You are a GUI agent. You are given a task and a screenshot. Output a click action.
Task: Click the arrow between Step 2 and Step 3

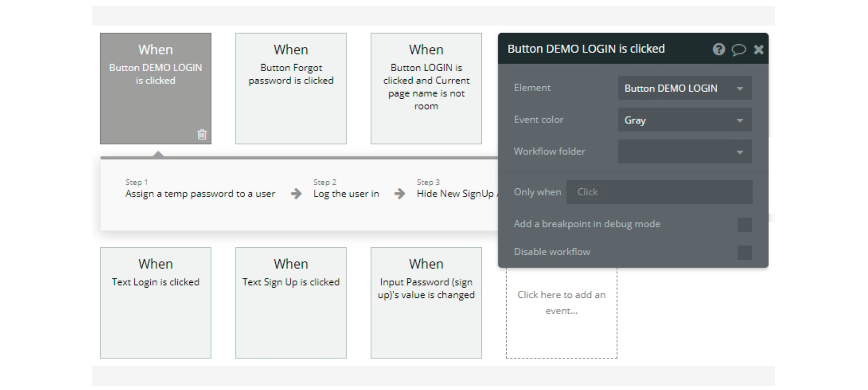(400, 194)
